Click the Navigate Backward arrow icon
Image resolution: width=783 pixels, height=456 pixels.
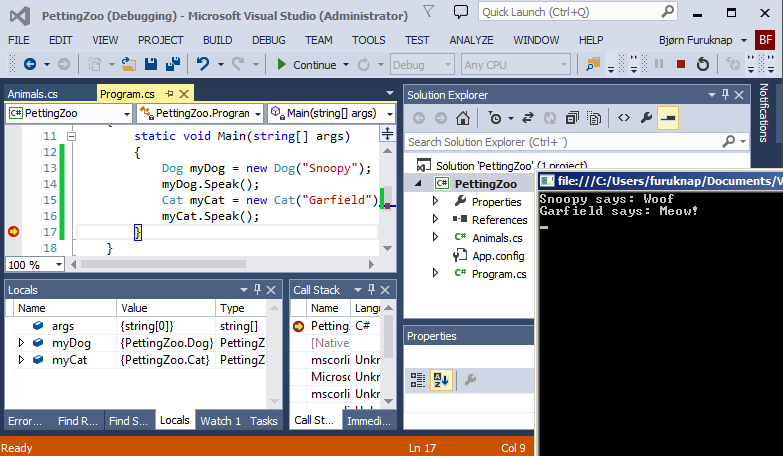[30, 64]
